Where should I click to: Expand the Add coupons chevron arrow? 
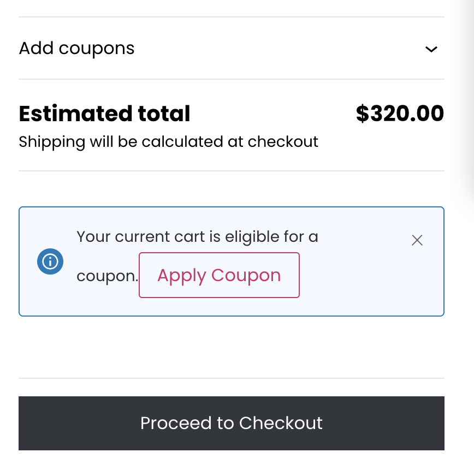[431, 49]
